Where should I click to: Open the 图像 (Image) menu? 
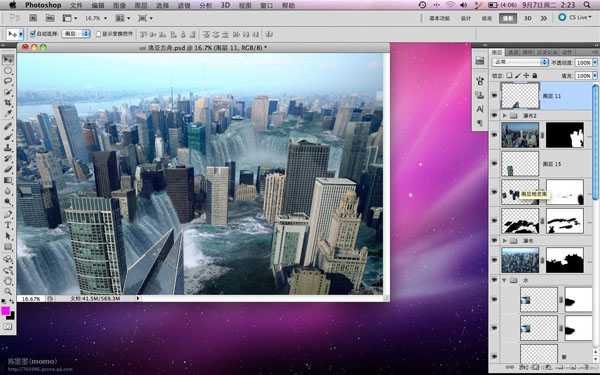(x=119, y=5)
